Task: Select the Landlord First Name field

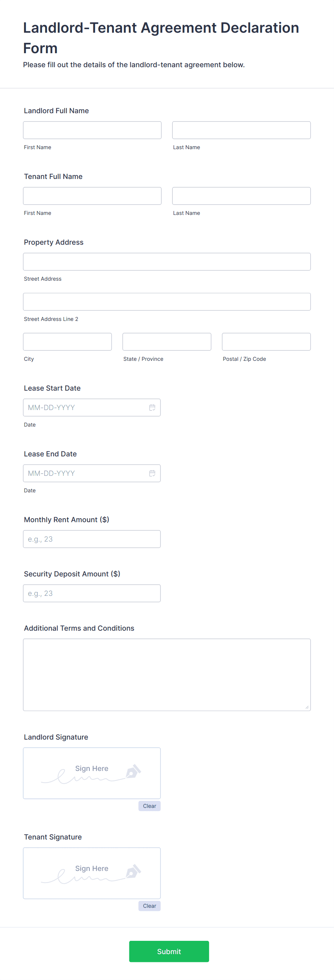Action: point(92,130)
